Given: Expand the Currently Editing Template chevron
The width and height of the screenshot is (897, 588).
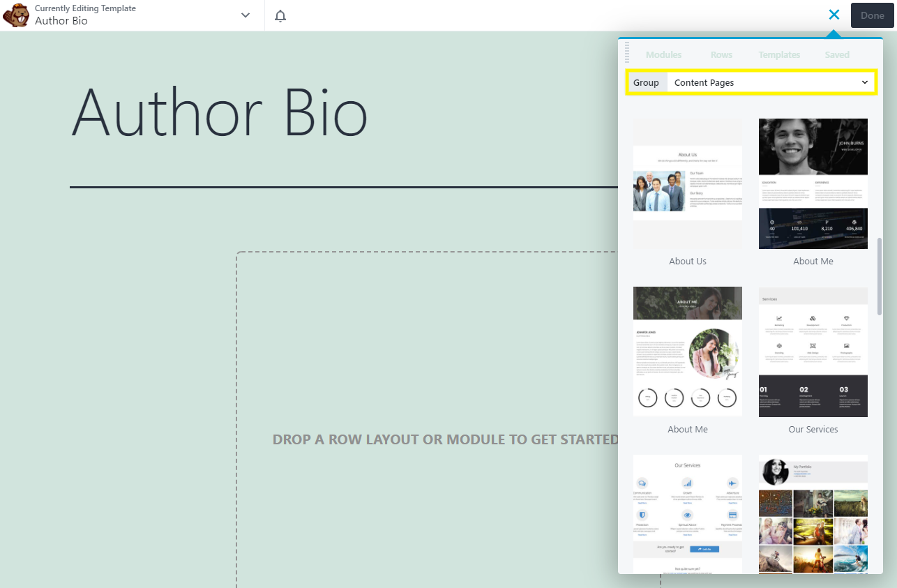Looking at the screenshot, I should tap(245, 14).
